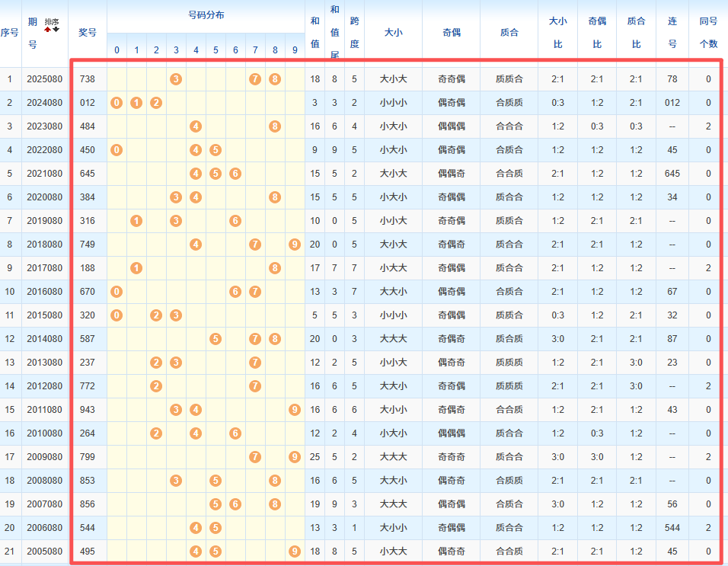
Task: Click orange ball 2 in row 2012080
Action: click(156, 386)
